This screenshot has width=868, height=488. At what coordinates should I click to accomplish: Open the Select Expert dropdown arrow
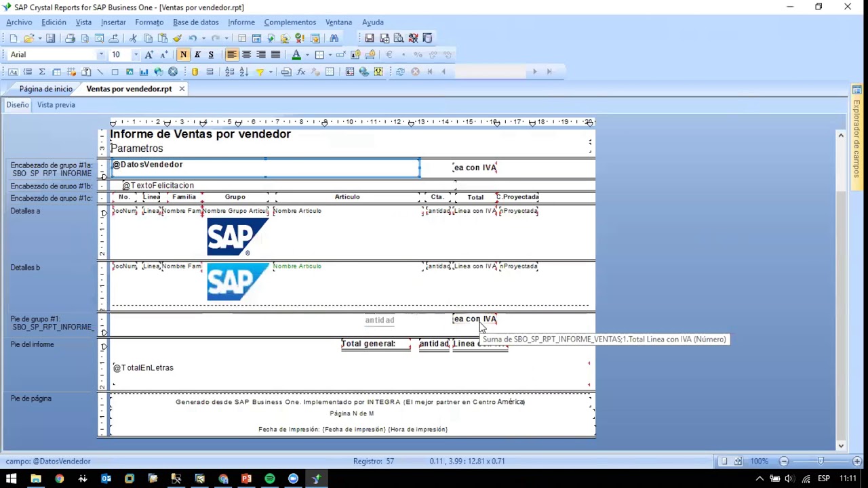[271, 72]
